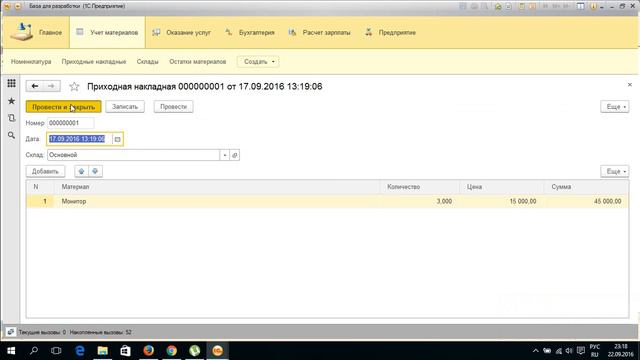Add document to favorites star
The height and width of the screenshot is (360, 640).
(74, 87)
